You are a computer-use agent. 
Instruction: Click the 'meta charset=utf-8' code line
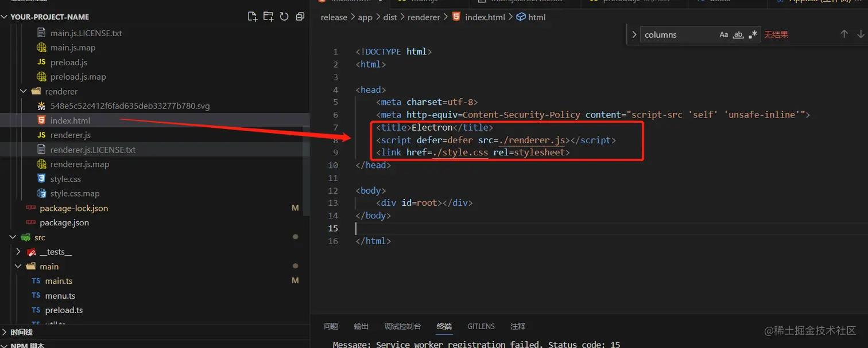(427, 102)
